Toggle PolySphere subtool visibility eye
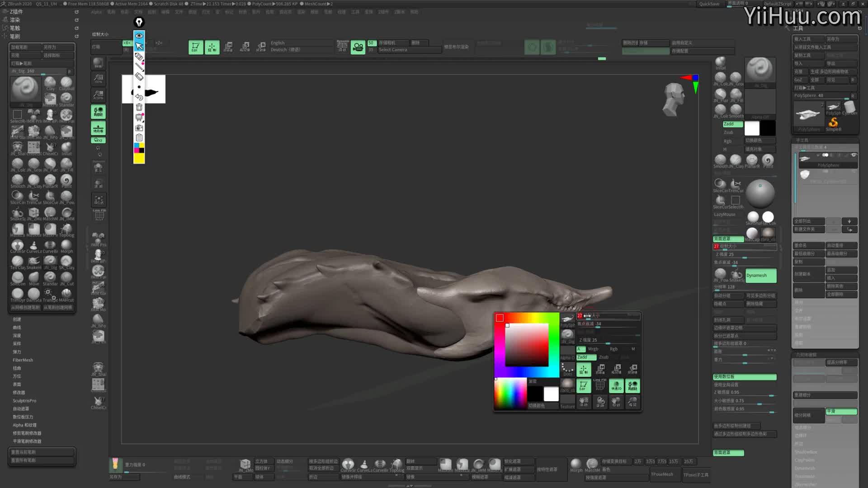Viewport: 868px width, 488px height. click(x=854, y=155)
